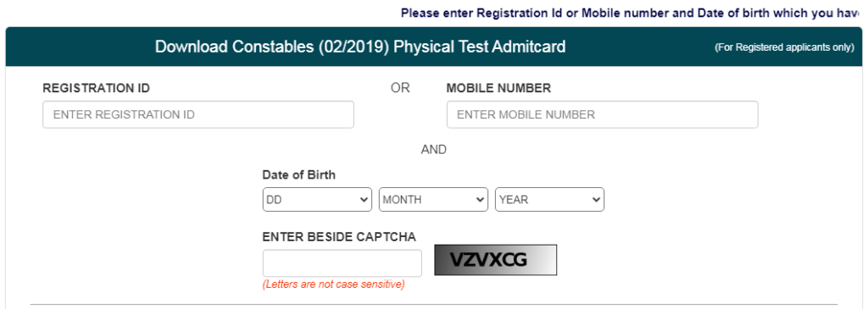Click the Date of Birth label
Image resolution: width=868 pixels, height=309 pixels.
pos(299,175)
